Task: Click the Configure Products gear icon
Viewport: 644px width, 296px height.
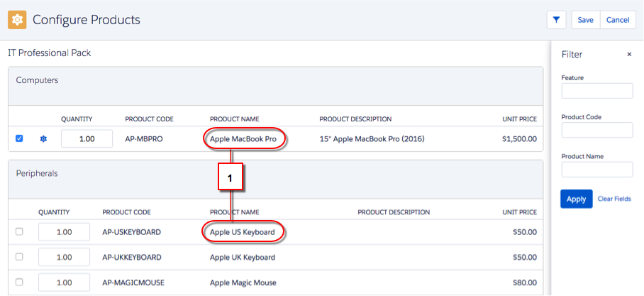Action: [17, 20]
